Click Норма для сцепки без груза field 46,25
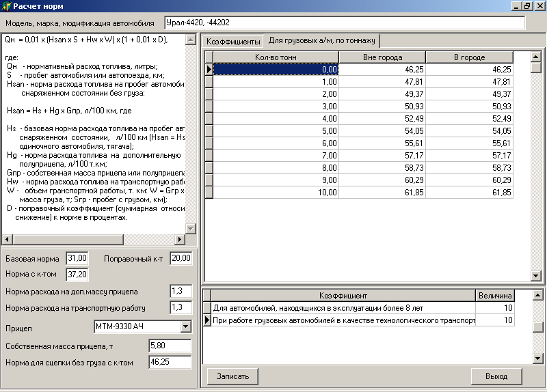The width and height of the screenshot is (547, 392). point(170,362)
